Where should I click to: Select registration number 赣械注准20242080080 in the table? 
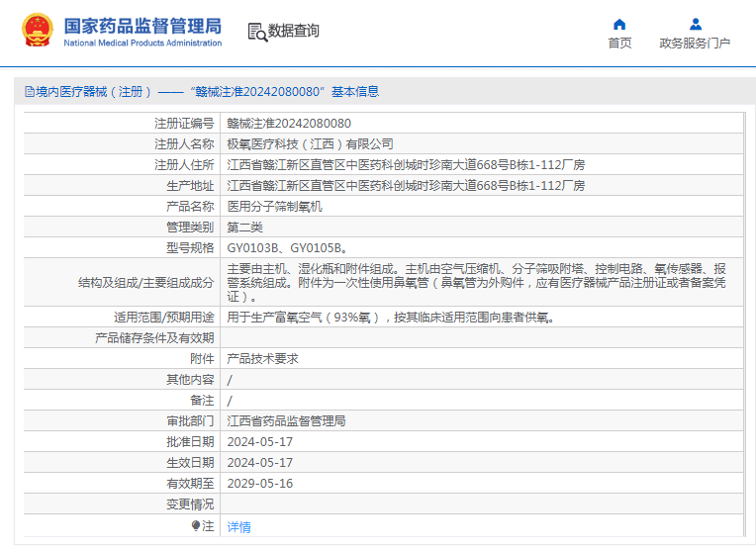coord(289,124)
